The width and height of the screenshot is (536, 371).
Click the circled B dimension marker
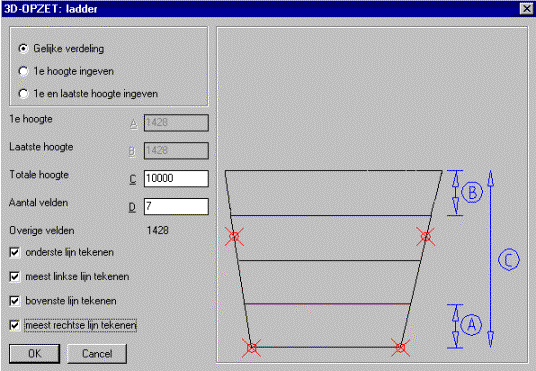472,192
